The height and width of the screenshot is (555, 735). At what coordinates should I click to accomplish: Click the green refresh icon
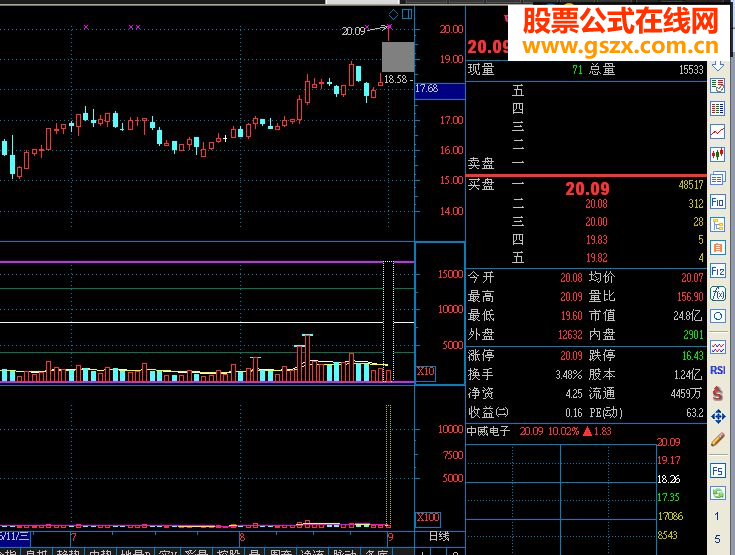pyautogui.click(x=718, y=493)
